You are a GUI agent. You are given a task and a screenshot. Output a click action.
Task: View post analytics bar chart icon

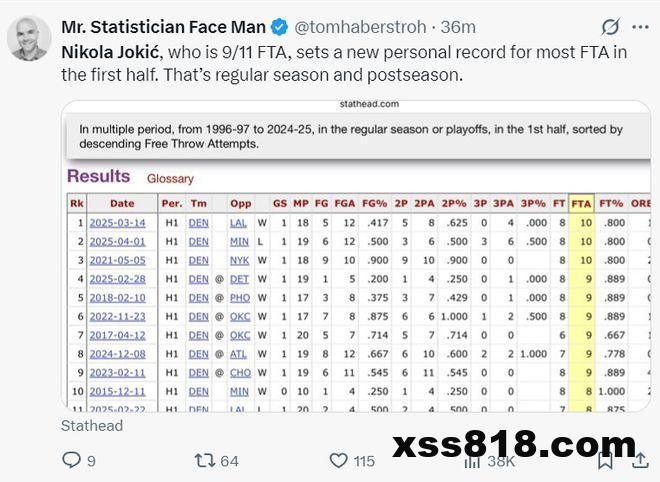click(472, 462)
